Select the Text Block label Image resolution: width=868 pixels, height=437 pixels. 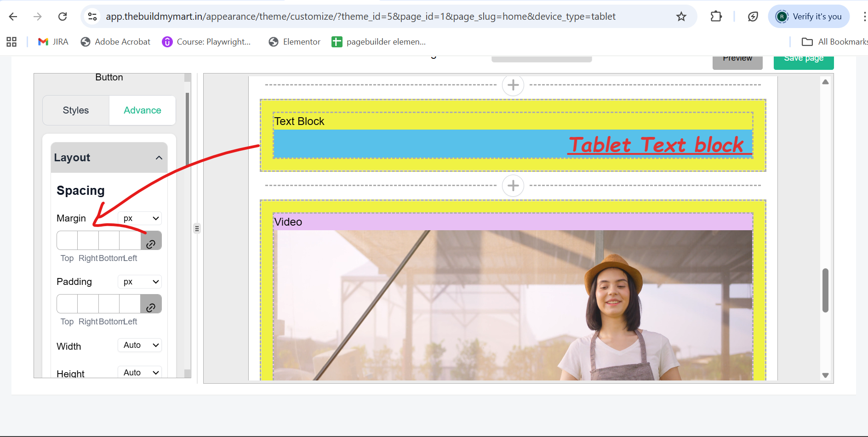click(x=299, y=121)
